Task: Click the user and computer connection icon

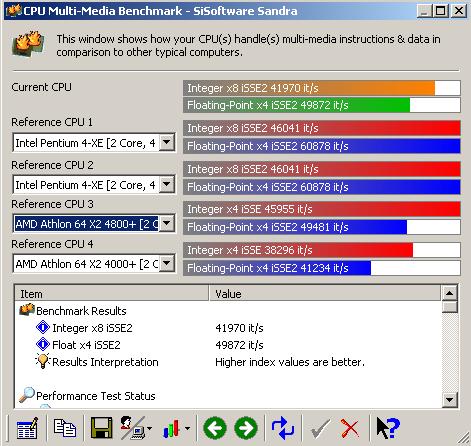Action: point(132,428)
